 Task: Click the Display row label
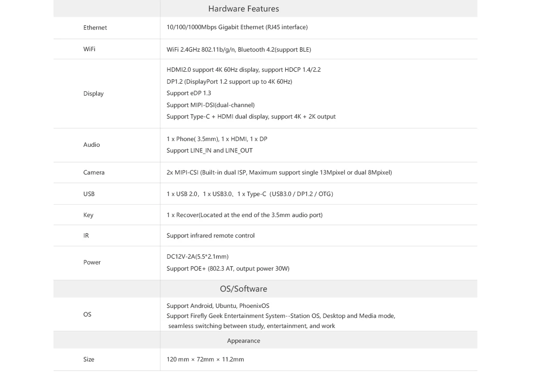click(93, 94)
